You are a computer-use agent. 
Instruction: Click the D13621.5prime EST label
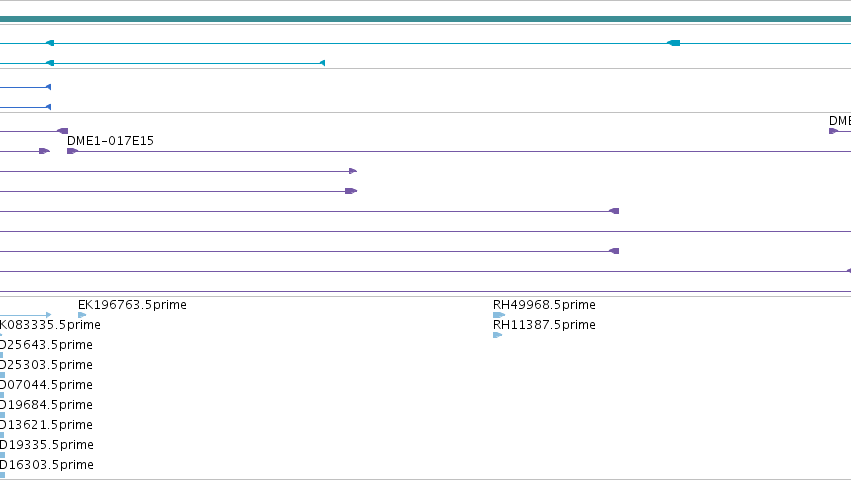click(46, 425)
